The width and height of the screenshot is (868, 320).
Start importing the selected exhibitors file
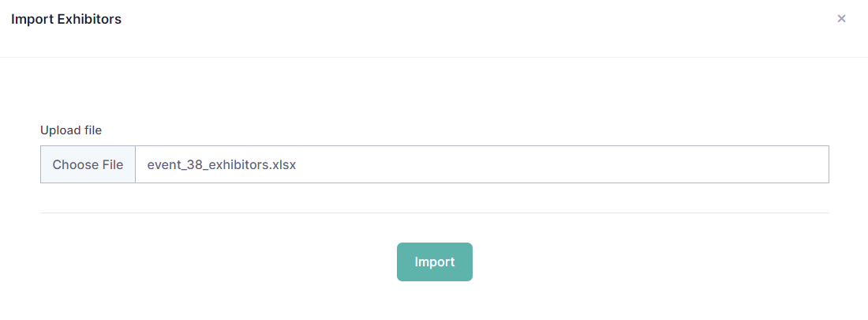pos(434,262)
